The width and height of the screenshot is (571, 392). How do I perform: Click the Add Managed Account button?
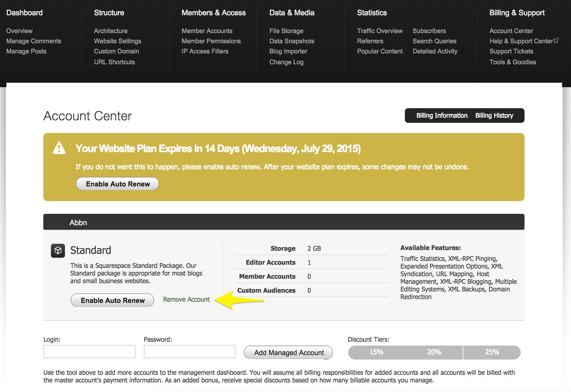288,353
